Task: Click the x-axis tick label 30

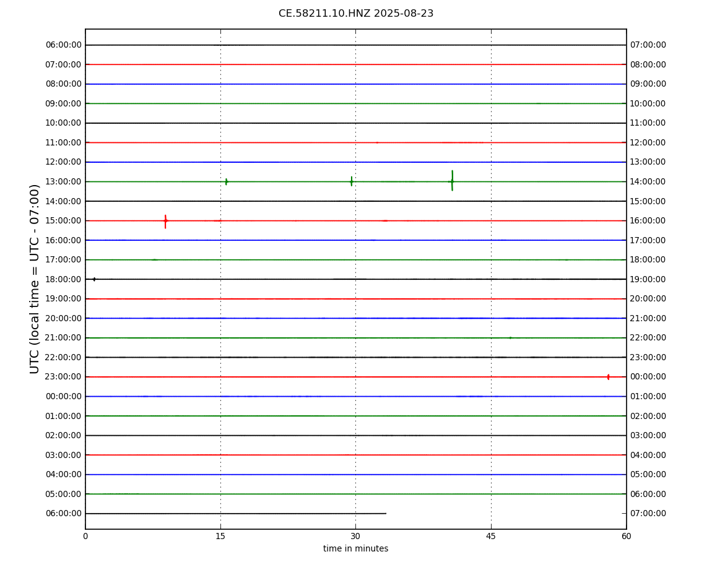Action: pos(355,536)
